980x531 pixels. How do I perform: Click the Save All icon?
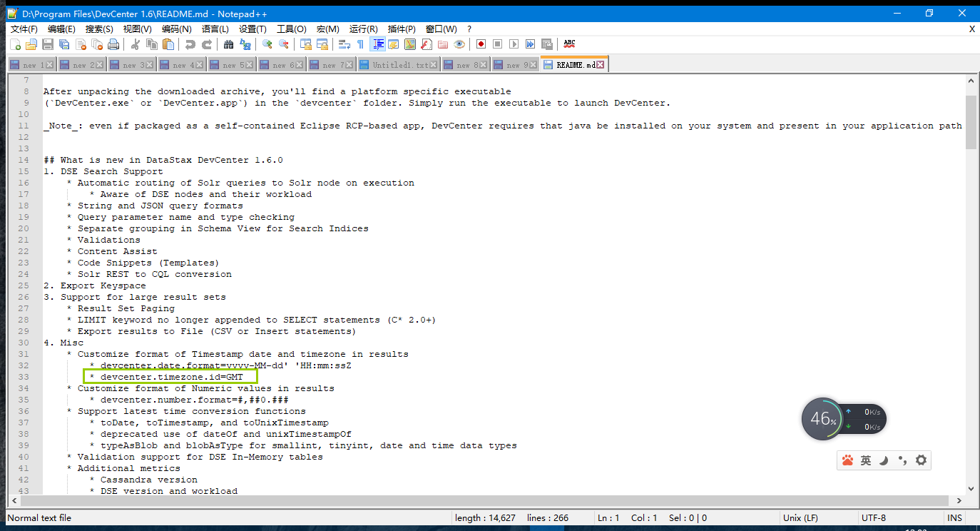coord(64,44)
